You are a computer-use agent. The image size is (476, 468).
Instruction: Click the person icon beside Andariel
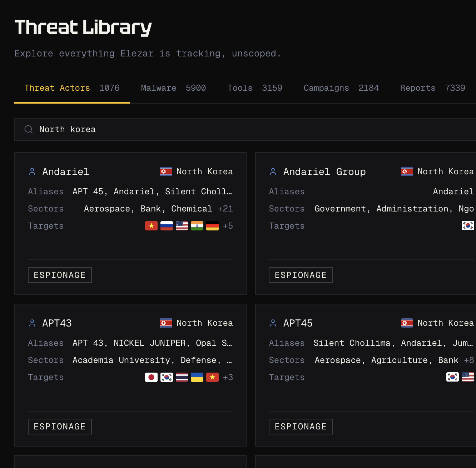tap(32, 172)
